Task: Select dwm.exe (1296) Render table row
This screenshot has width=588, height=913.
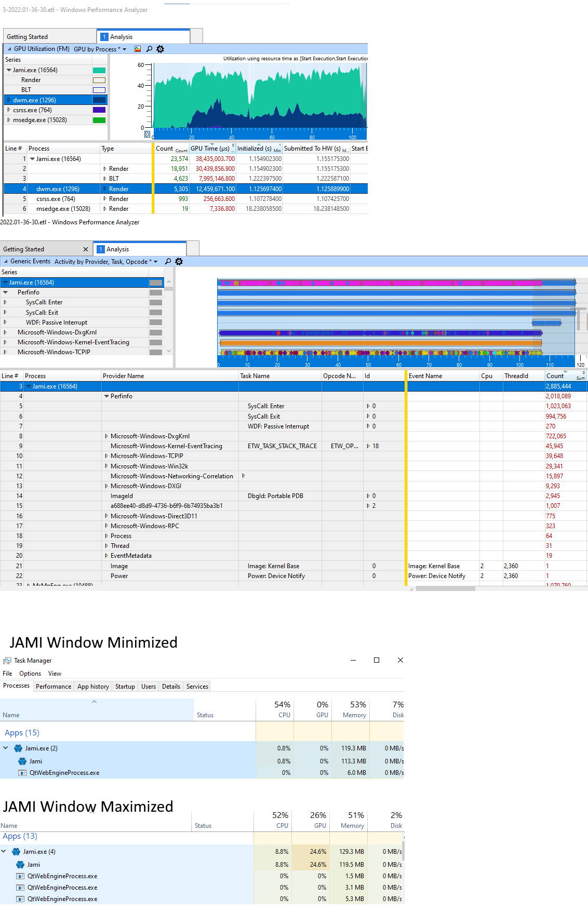Action: tap(185, 189)
